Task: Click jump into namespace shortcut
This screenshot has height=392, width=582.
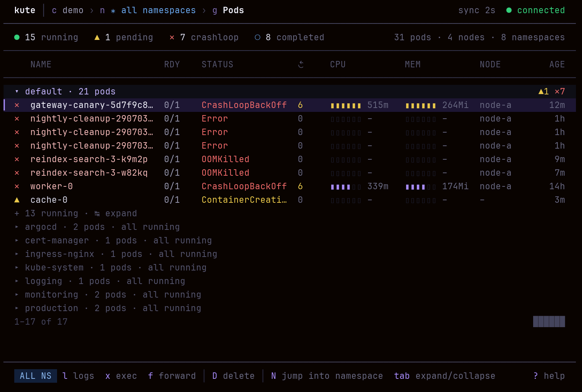Action: point(327,376)
